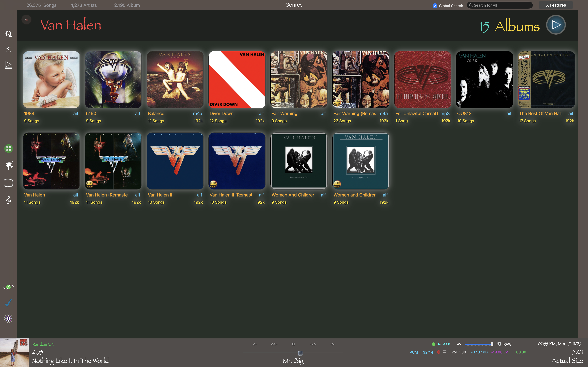Click the treble clef icon in the sidebar
Viewport: 588px width, 367px height.
point(8,200)
